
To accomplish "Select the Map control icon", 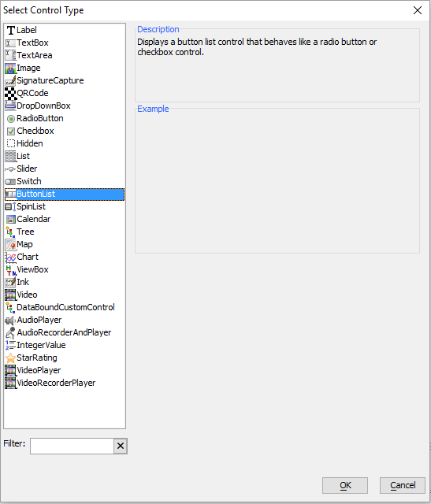I will (10, 245).
